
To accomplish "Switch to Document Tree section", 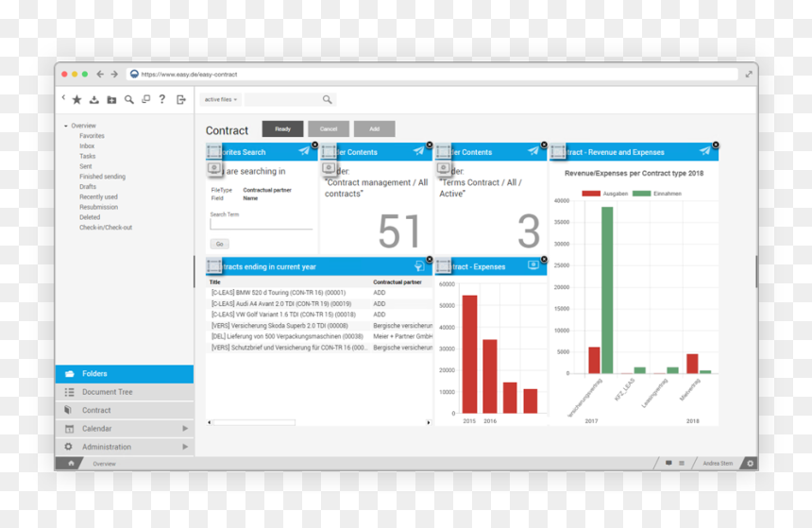I will point(125,392).
